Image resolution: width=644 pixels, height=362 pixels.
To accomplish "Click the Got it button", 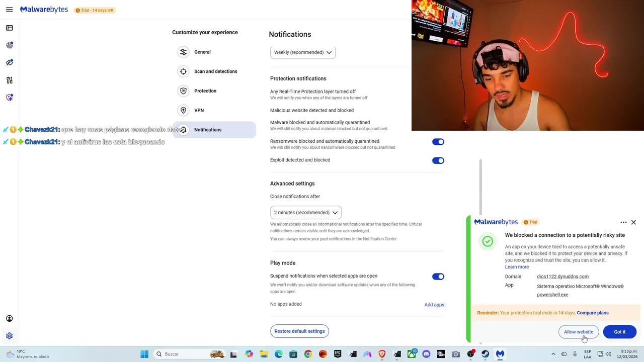I will coord(620,332).
